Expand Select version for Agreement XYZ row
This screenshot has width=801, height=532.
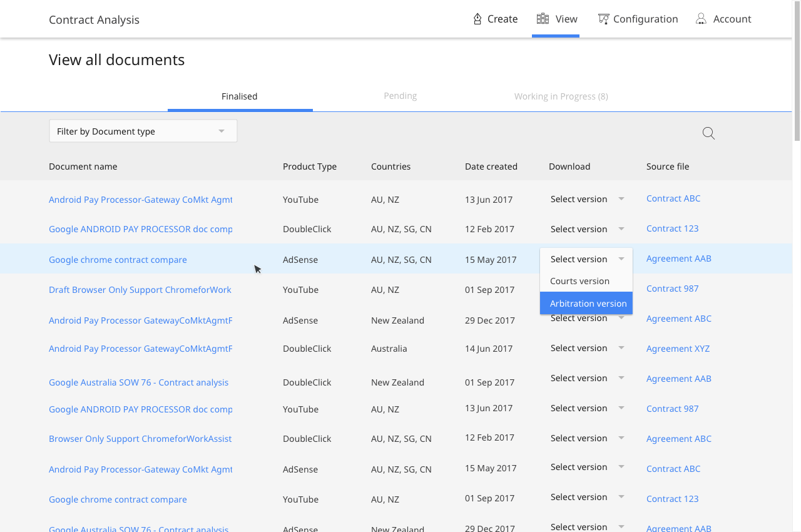point(587,348)
